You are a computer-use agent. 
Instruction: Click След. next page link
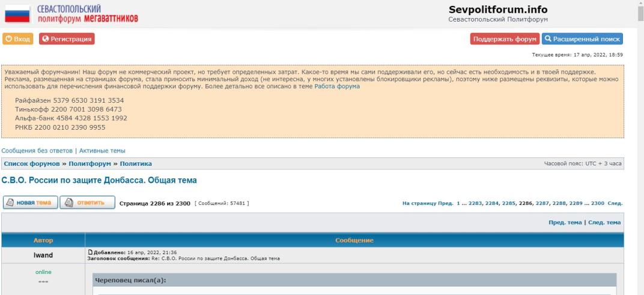[615, 203]
